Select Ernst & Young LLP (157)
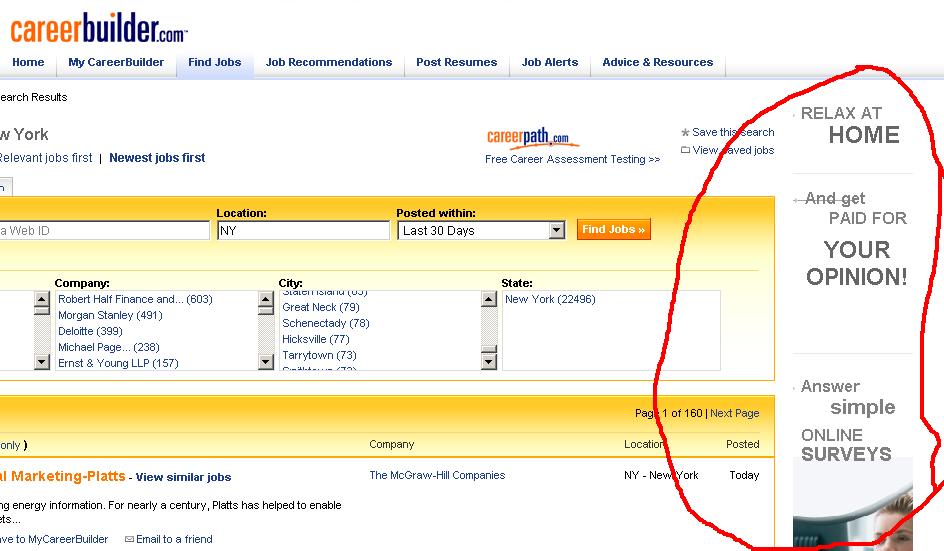 (118, 363)
